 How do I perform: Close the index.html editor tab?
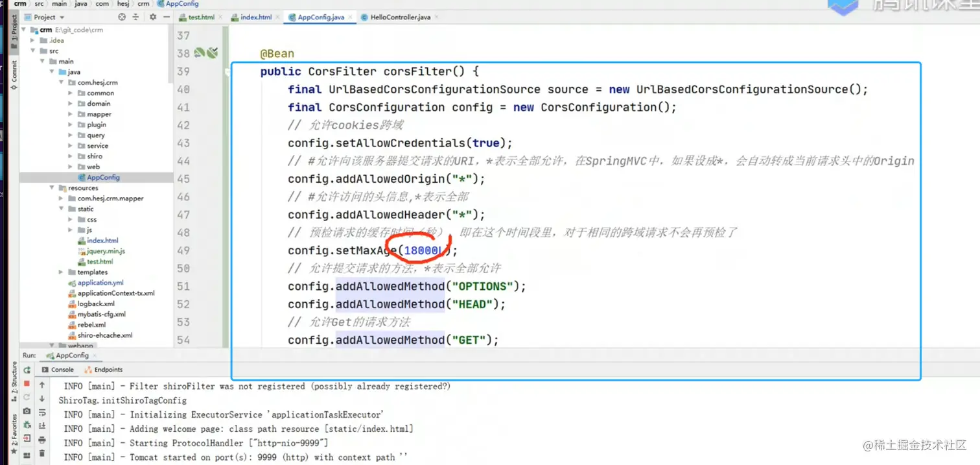278,18
